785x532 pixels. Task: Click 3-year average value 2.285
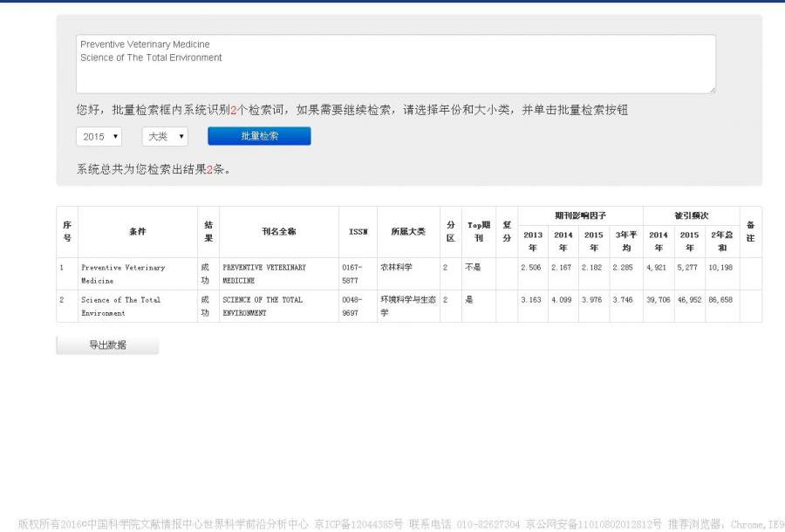(x=623, y=268)
